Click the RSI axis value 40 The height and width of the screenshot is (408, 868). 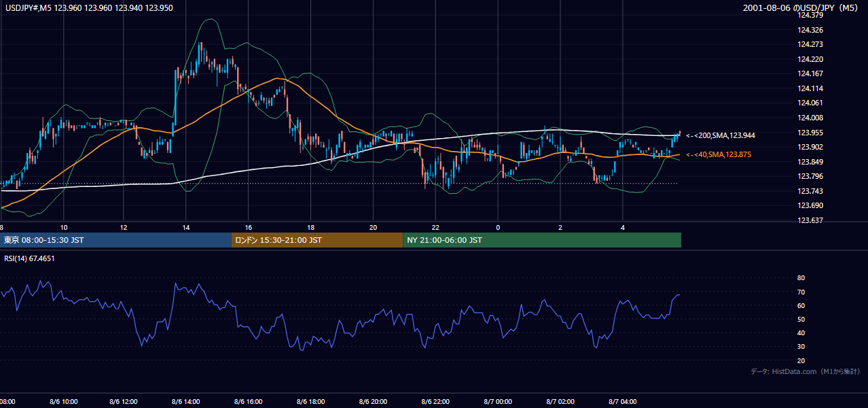[801, 333]
